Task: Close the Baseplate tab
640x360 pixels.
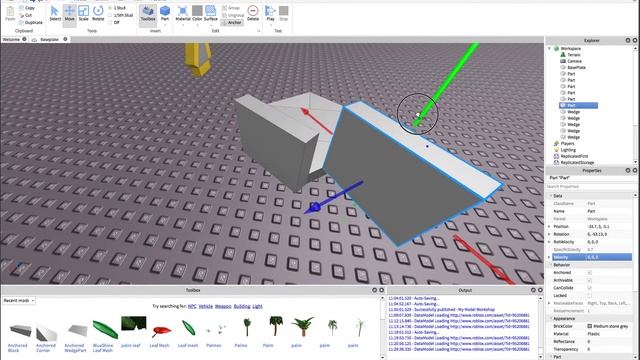Action: (65, 39)
